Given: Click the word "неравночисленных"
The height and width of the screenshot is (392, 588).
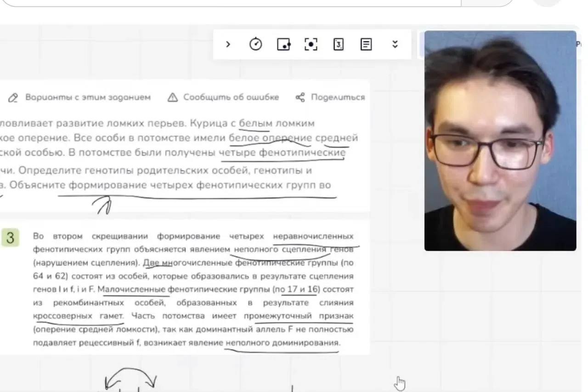Looking at the screenshot, I should tap(313, 236).
